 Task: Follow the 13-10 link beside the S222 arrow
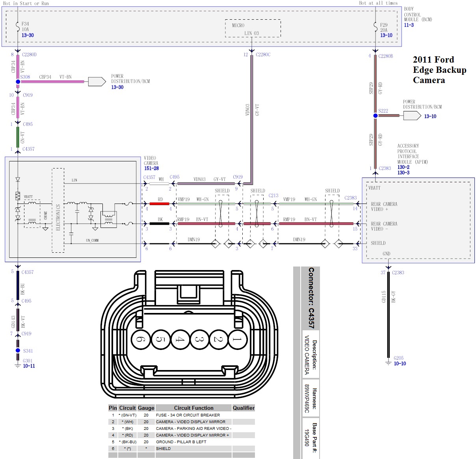pyautogui.click(x=430, y=117)
